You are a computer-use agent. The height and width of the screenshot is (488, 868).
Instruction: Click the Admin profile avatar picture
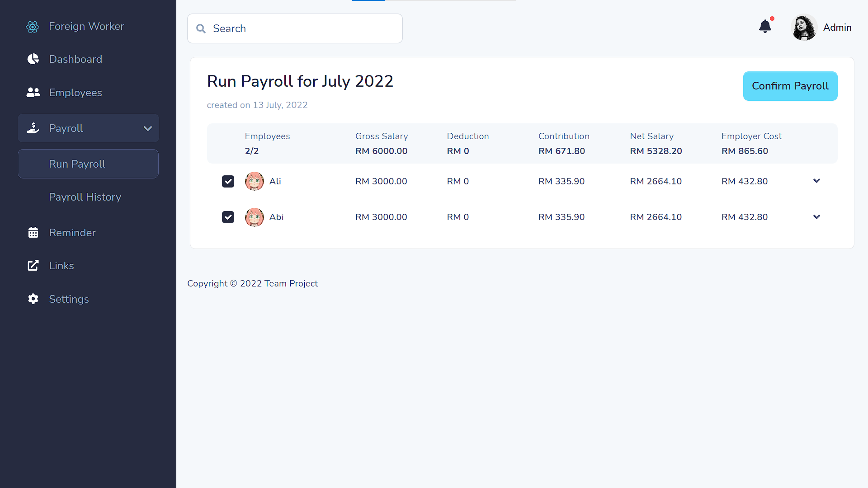pyautogui.click(x=804, y=28)
